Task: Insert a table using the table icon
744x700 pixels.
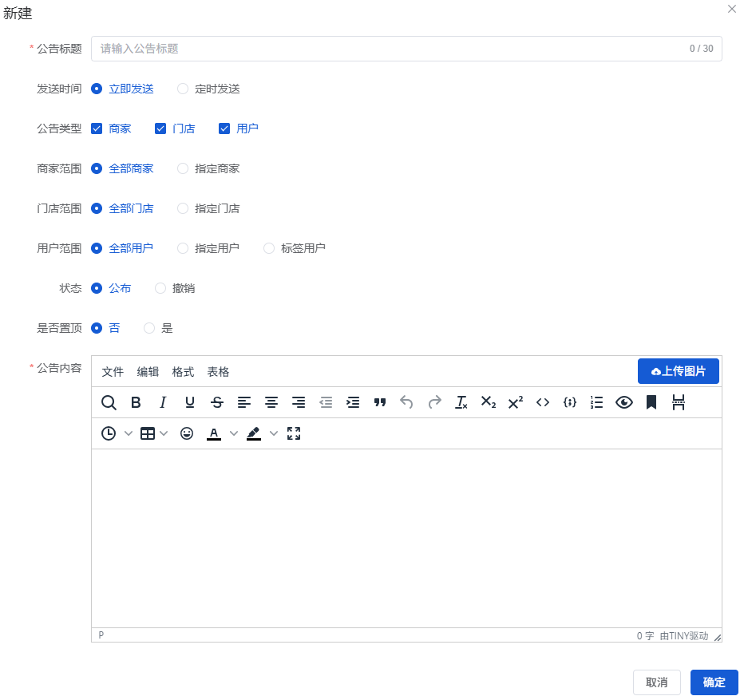Action: 148,433
